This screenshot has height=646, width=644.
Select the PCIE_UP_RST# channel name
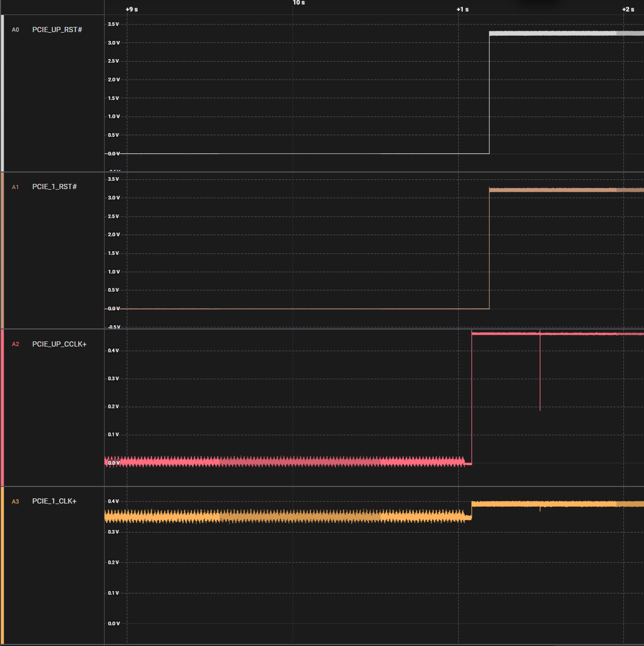(57, 30)
